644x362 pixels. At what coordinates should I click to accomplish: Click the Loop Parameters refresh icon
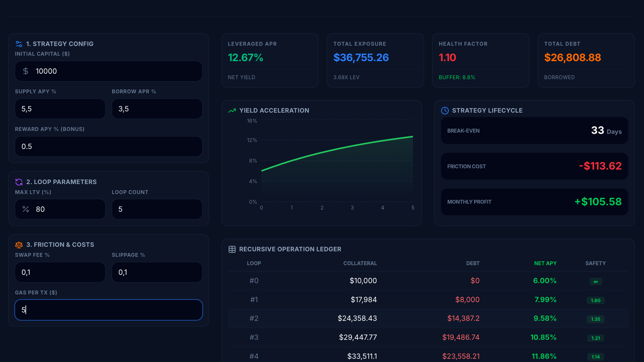click(19, 182)
